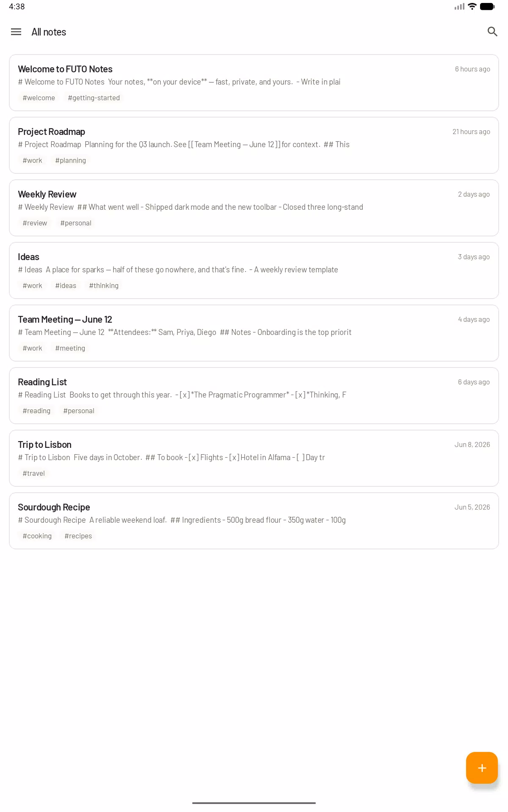Image resolution: width=508 pixels, height=812 pixels.
Task: Select the #planning tag chip
Action: pos(71,160)
